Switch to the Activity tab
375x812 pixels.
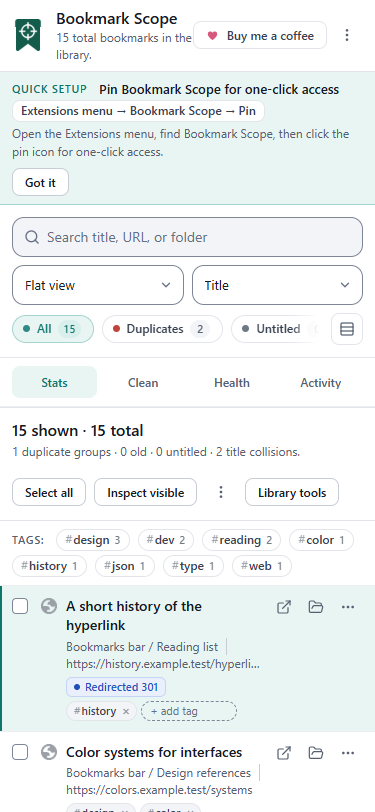[321, 383]
